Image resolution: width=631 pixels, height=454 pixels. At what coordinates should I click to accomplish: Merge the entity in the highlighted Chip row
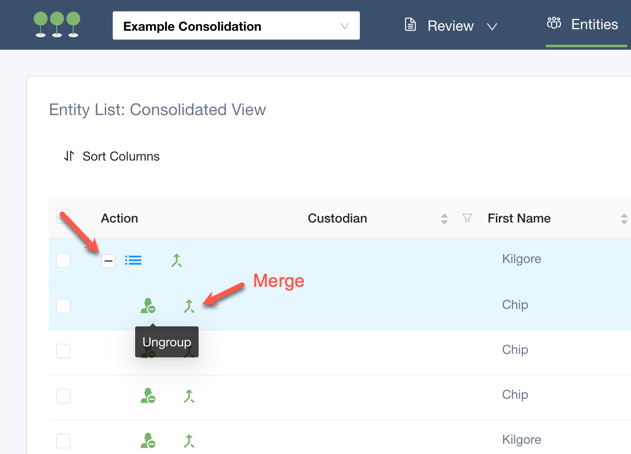[x=189, y=306]
